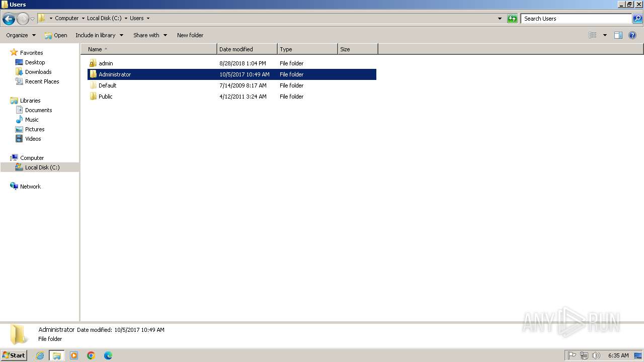Expand dropdown arrow after Users breadcrumb

coord(148,18)
